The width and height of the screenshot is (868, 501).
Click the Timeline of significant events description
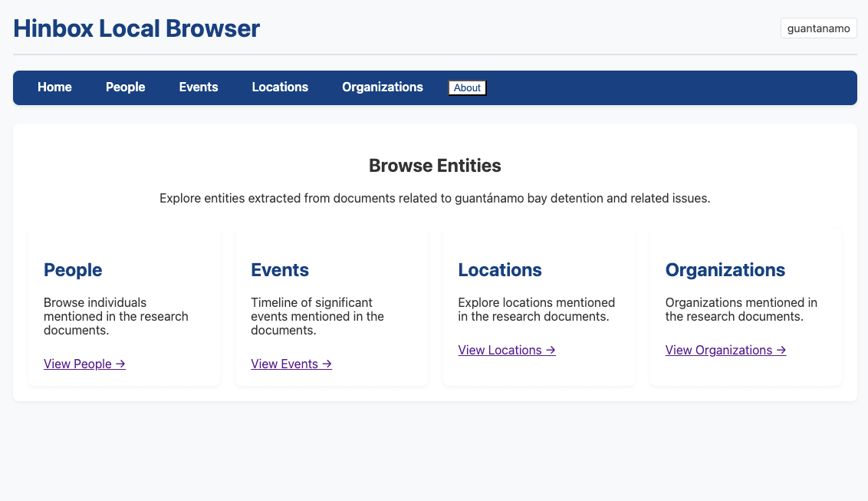pos(317,316)
